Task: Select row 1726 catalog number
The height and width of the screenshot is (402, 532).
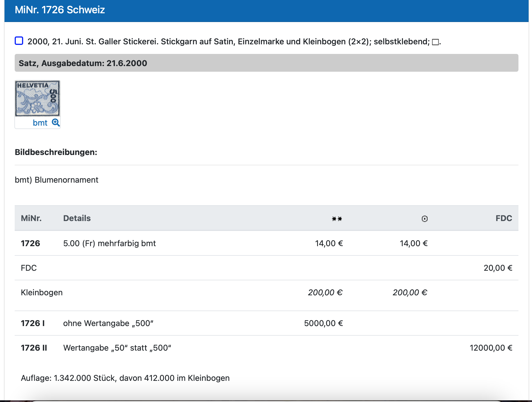Action: click(x=30, y=243)
